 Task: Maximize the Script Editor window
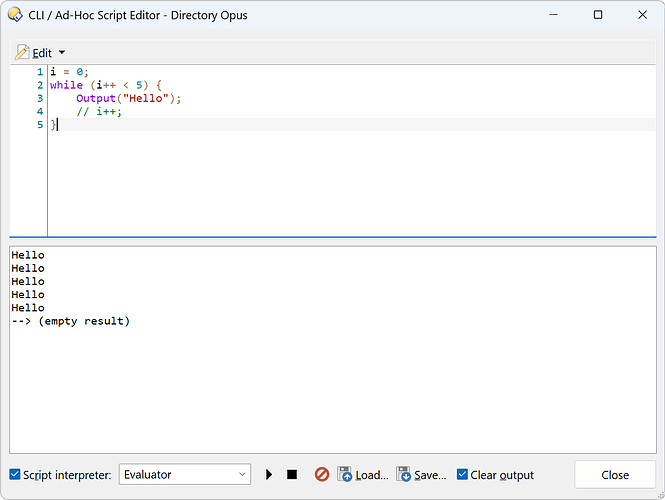pos(597,15)
